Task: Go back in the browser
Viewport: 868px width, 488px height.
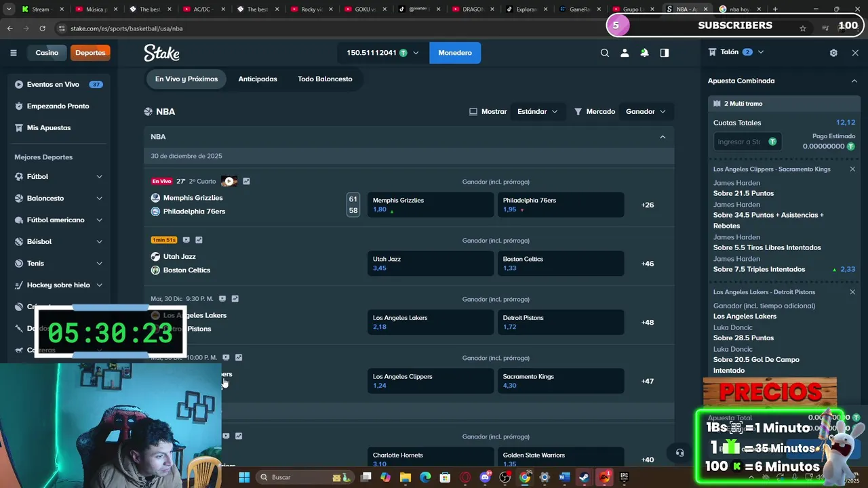Action: (9, 28)
